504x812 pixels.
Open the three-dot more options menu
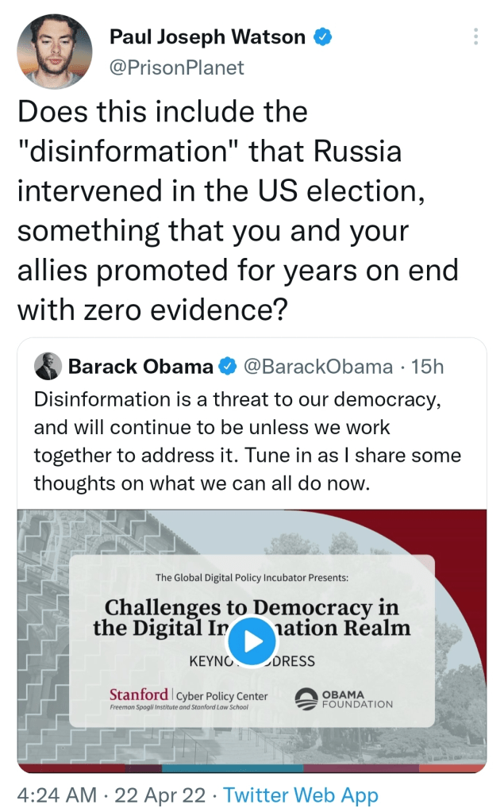475,37
